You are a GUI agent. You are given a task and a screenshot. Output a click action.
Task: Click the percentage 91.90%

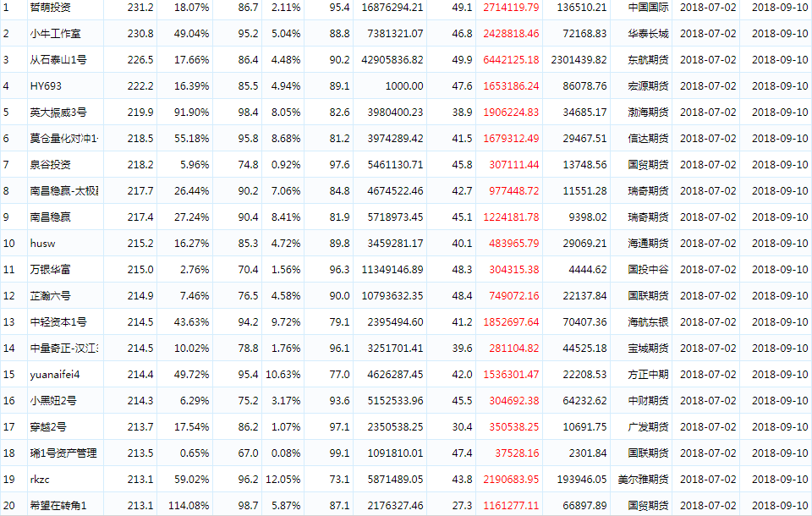pyautogui.click(x=192, y=113)
